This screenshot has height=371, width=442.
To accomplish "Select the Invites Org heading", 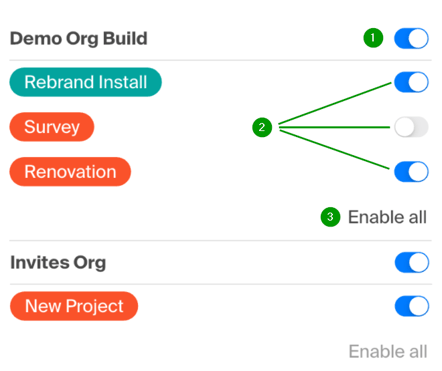I will pos(58,263).
